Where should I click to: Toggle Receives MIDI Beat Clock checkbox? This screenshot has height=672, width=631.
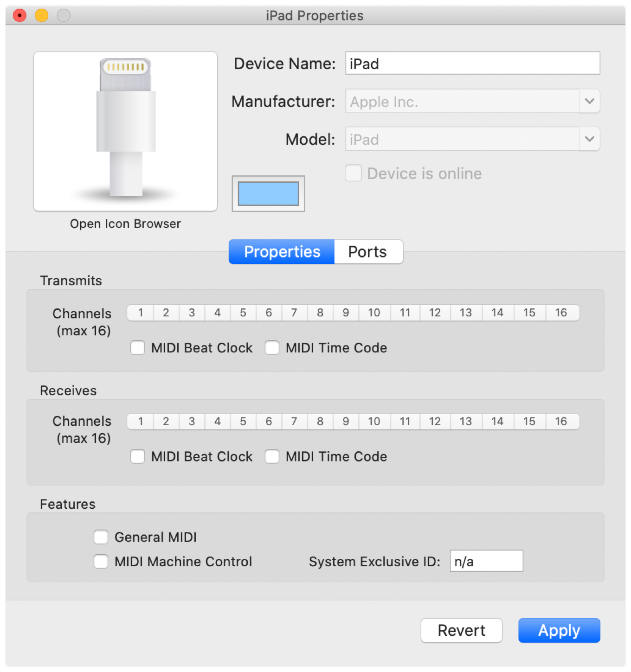tap(138, 456)
